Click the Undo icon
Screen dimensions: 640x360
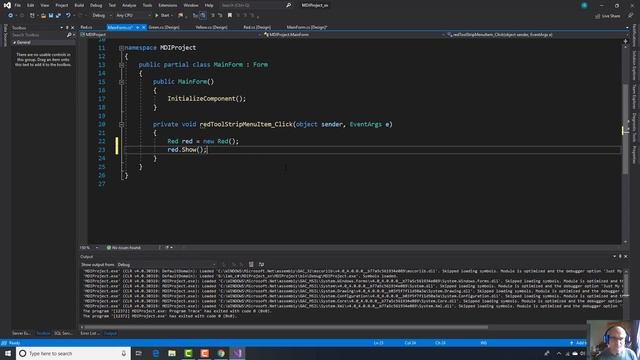pyautogui.click(x=68, y=16)
